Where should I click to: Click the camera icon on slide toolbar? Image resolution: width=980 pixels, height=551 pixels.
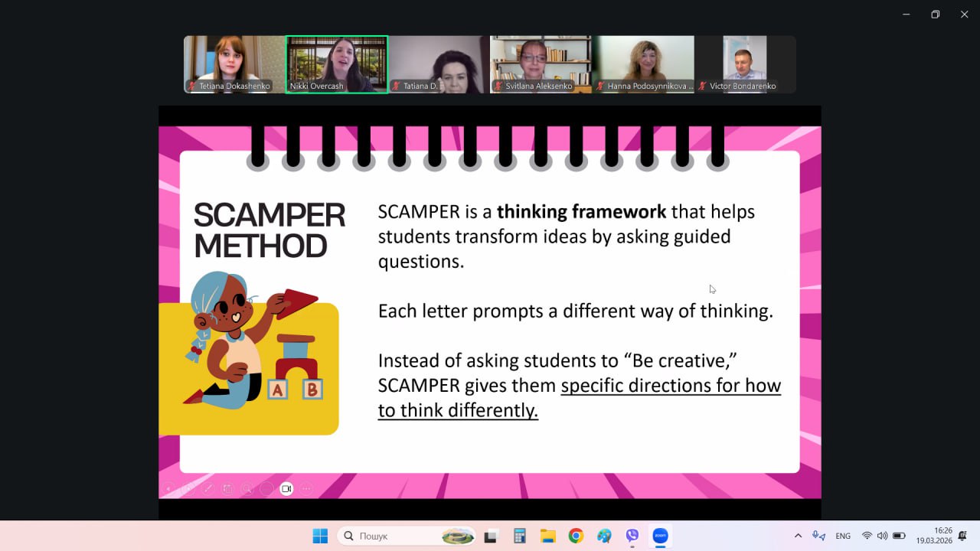click(286, 488)
